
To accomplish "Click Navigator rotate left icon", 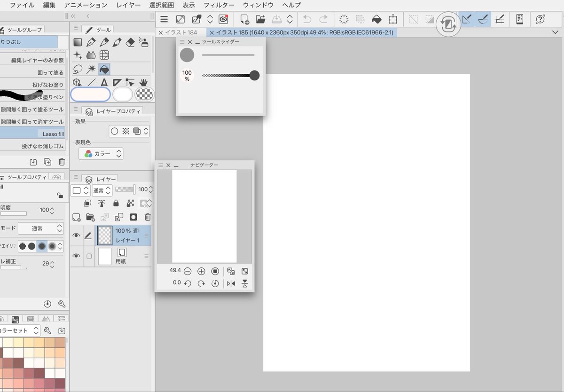I will (188, 283).
